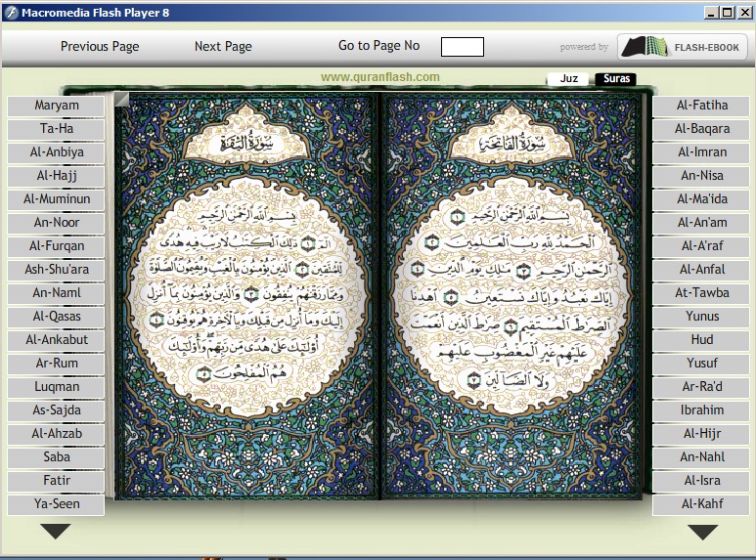Screen dimensions: 756x560
Task: Open sura An-Noor
Action: (x=56, y=223)
